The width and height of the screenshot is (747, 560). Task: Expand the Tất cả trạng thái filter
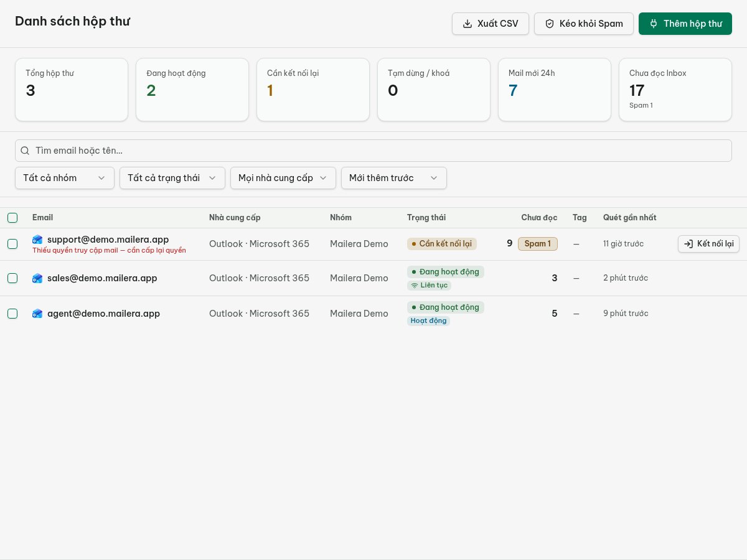pos(172,178)
